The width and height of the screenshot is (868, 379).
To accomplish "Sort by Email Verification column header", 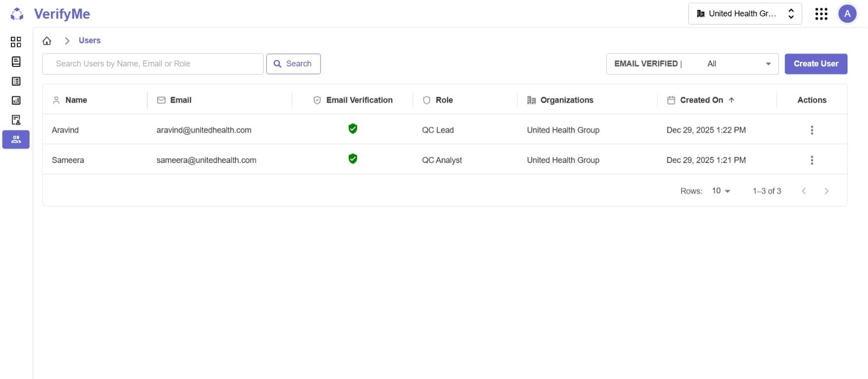I will pyautogui.click(x=360, y=100).
